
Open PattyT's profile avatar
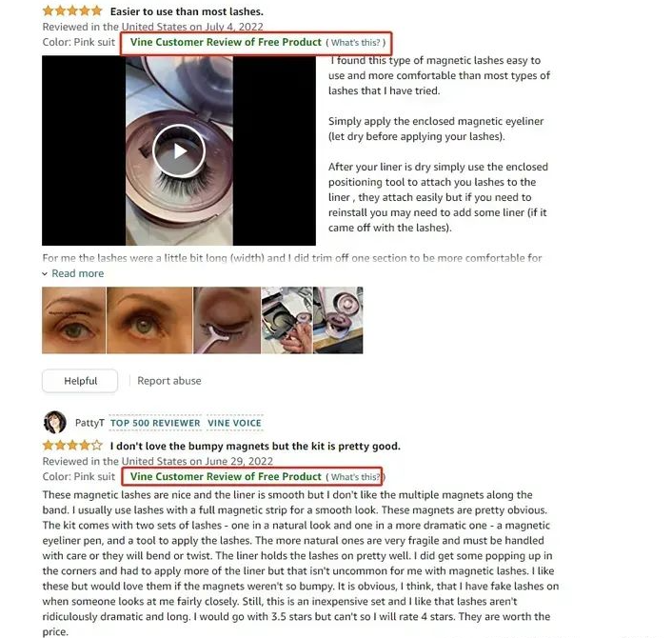(x=55, y=423)
